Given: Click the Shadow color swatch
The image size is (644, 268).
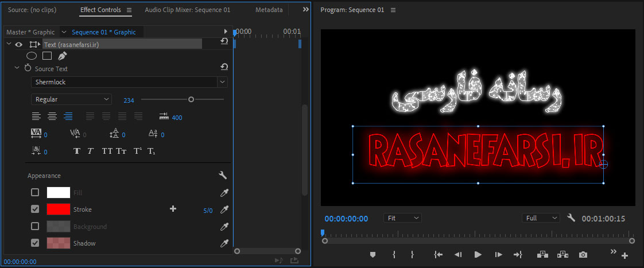Looking at the screenshot, I should tap(59, 243).
